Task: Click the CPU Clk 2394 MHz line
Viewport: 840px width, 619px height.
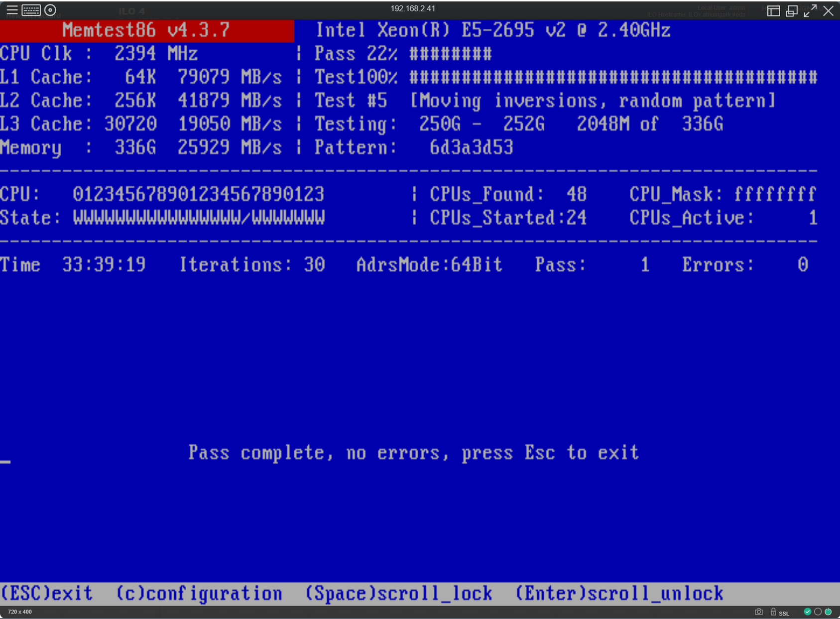Action: (99, 53)
